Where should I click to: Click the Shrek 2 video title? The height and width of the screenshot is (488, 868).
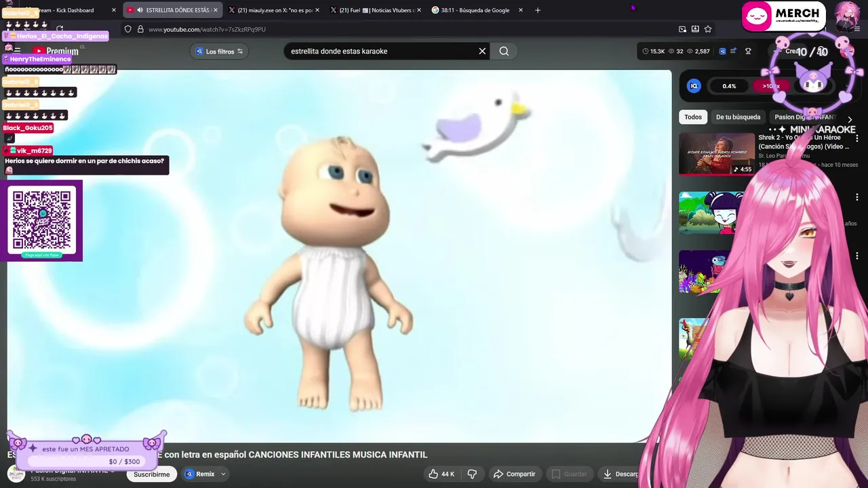[x=804, y=142]
